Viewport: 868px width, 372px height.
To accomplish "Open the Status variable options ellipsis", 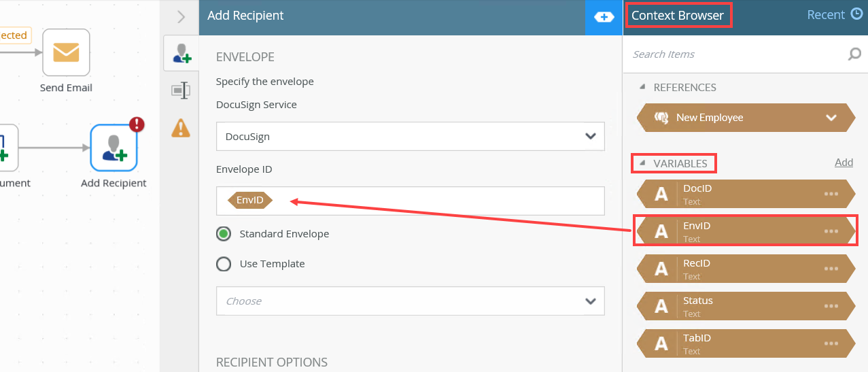I will pos(831,306).
